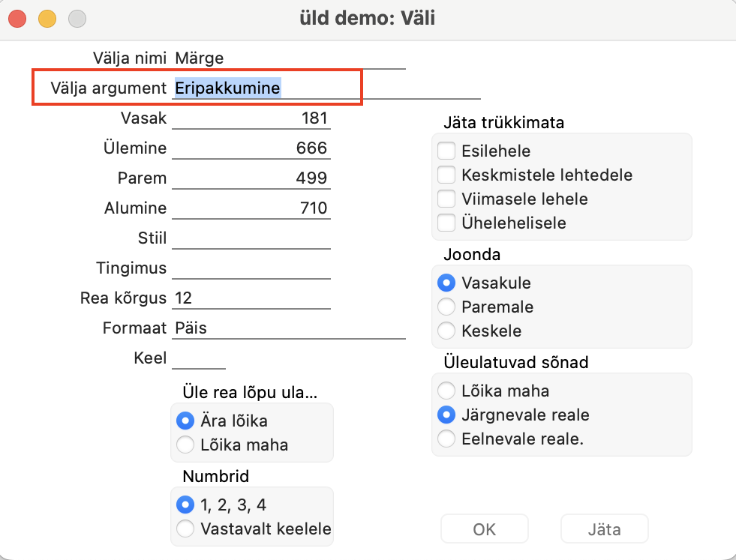Select the Ära lõika radio button

(x=185, y=421)
